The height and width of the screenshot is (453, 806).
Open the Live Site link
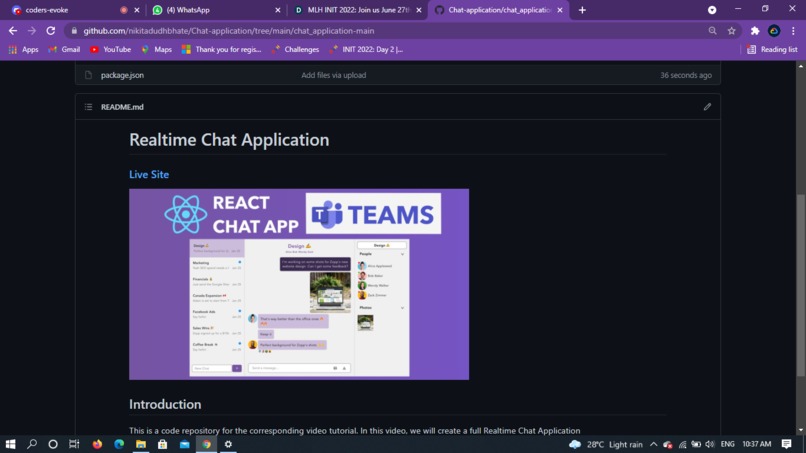(149, 174)
